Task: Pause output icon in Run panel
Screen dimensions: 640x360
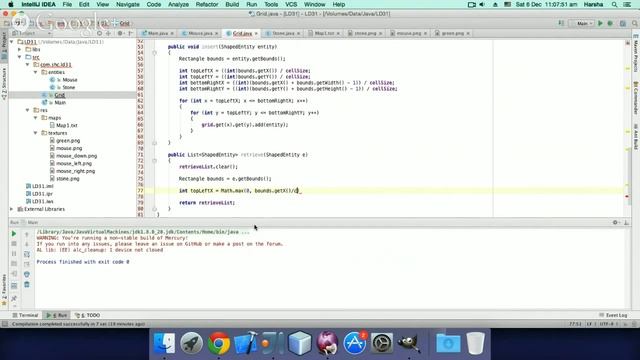Action: (x=13, y=254)
